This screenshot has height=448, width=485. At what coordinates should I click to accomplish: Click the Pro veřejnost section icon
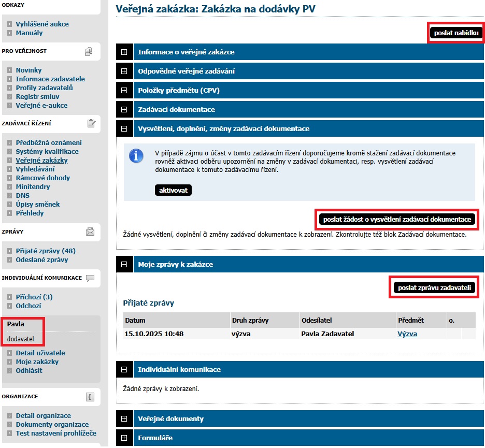point(89,51)
